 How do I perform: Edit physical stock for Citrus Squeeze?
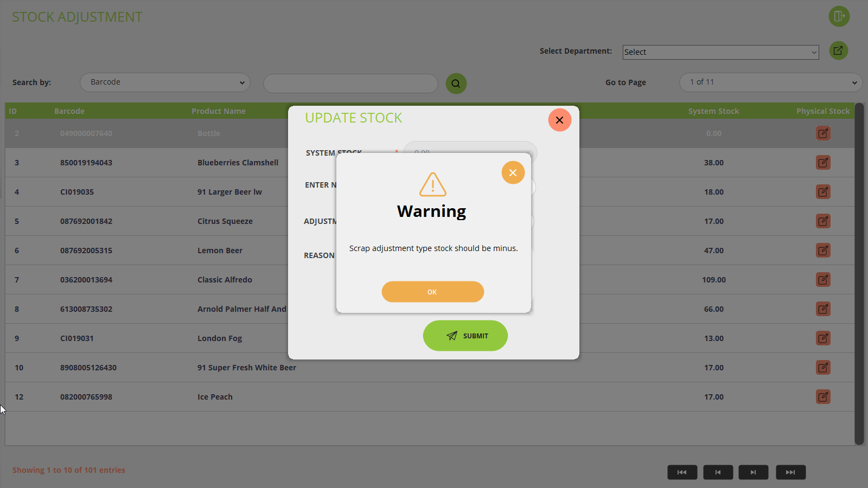point(823,221)
